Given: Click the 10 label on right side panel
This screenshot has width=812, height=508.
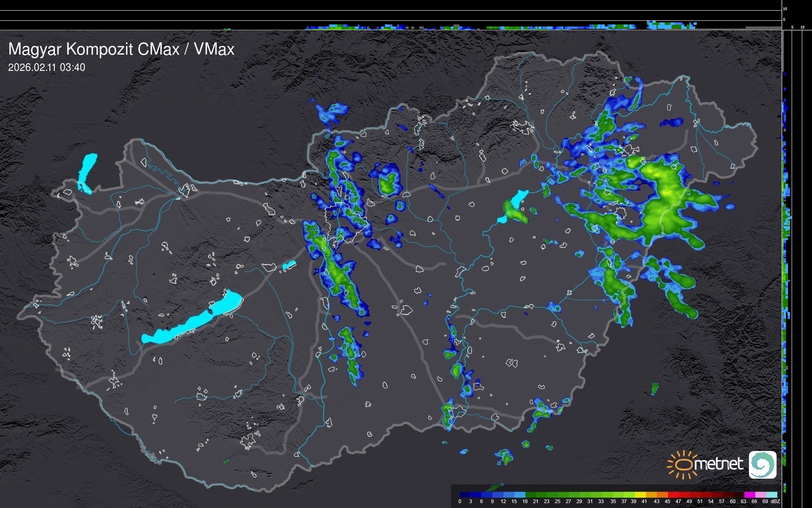Looking at the screenshot, I should pos(802,27).
